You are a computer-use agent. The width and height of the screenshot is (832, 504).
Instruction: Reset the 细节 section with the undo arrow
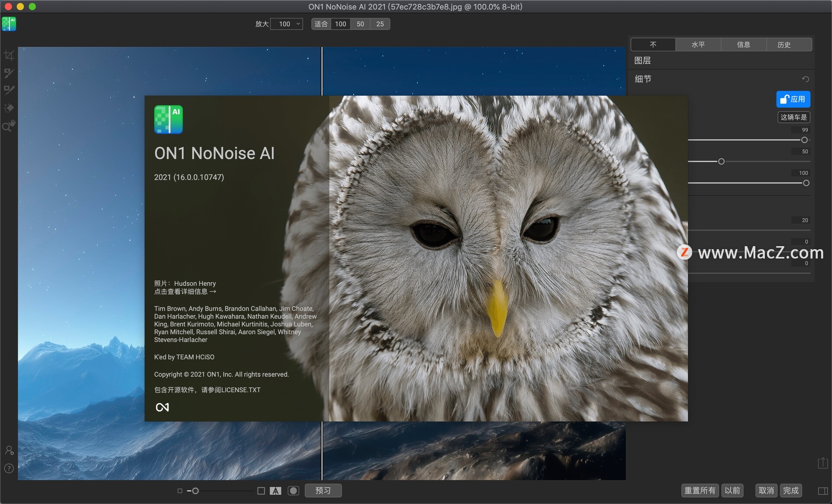[x=805, y=79]
